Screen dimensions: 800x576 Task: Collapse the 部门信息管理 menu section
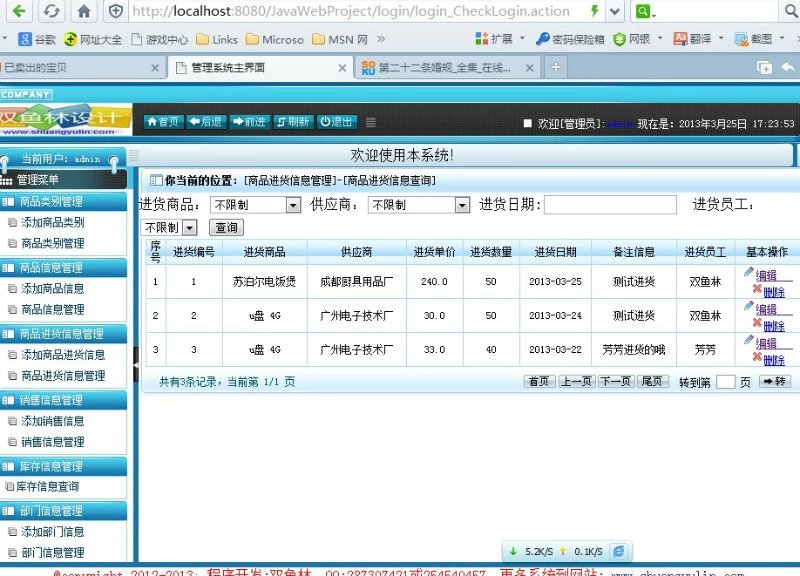tap(63, 511)
